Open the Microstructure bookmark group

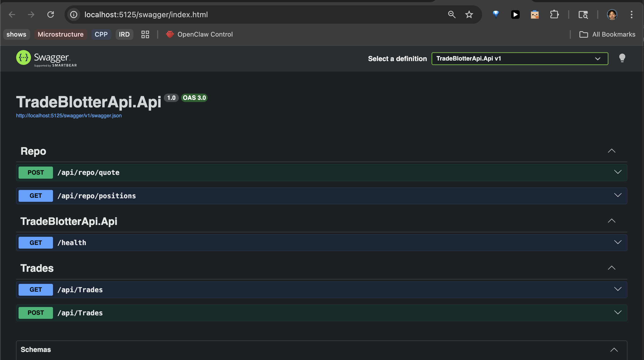click(x=61, y=34)
